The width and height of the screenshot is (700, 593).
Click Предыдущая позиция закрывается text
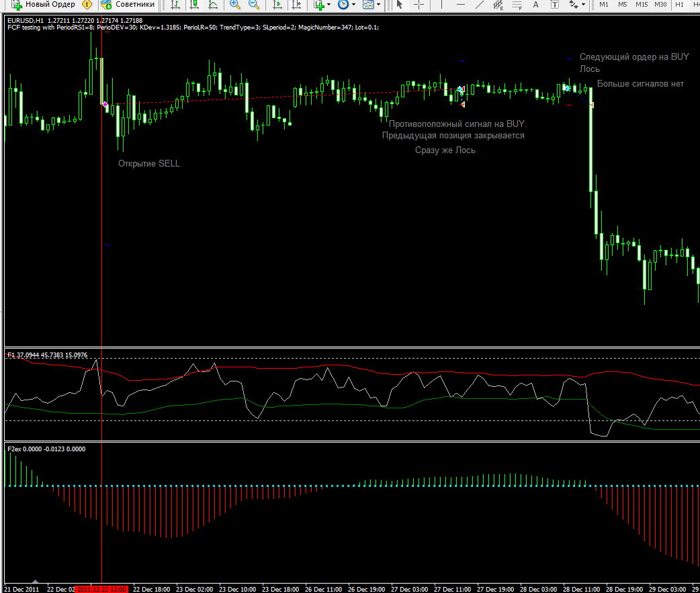pyautogui.click(x=453, y=136)
